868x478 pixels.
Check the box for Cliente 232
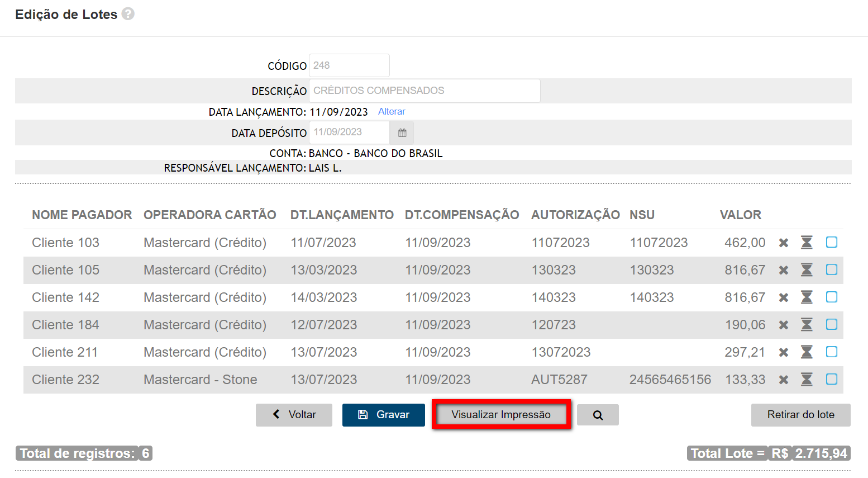[x=831, y=379]
